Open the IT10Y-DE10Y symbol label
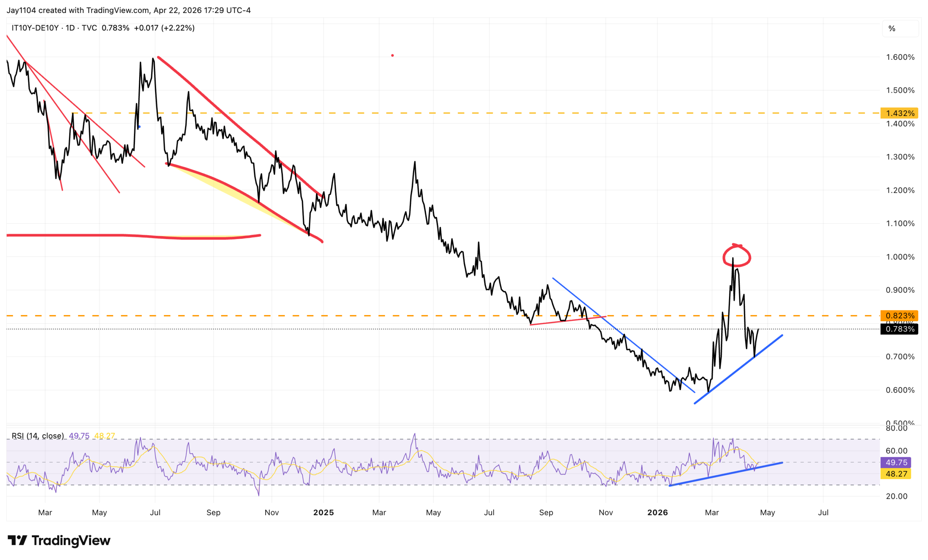Viewport: 928px width, 560px height. pos(35,28)
